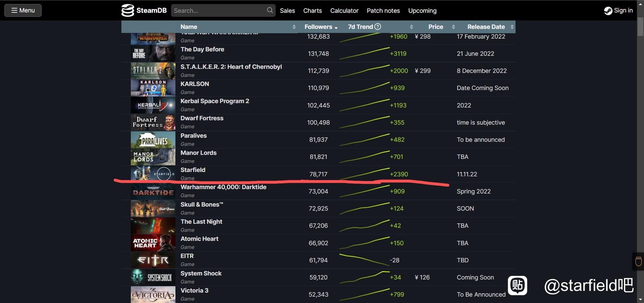Viewport: 644px width, 303px height.
Task: Open the Calculator page
Action: pyautogui.click(x=344, y=11)
